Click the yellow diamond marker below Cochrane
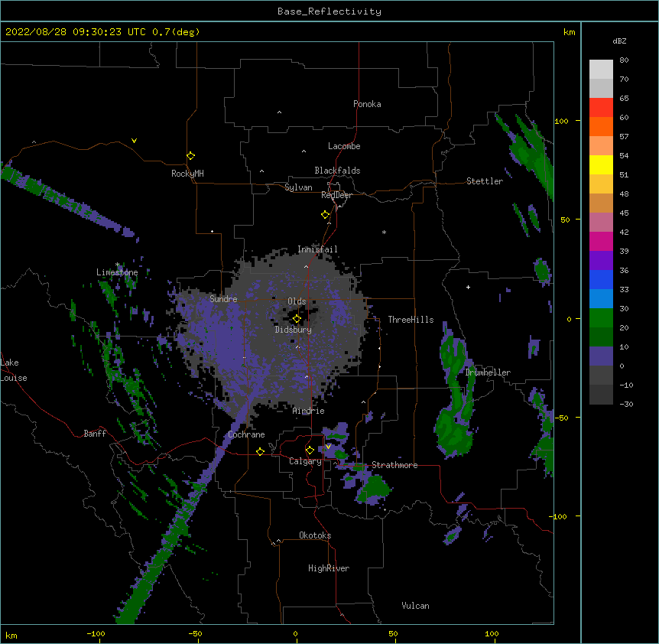The image size is (659, 644). pos(260,451)
